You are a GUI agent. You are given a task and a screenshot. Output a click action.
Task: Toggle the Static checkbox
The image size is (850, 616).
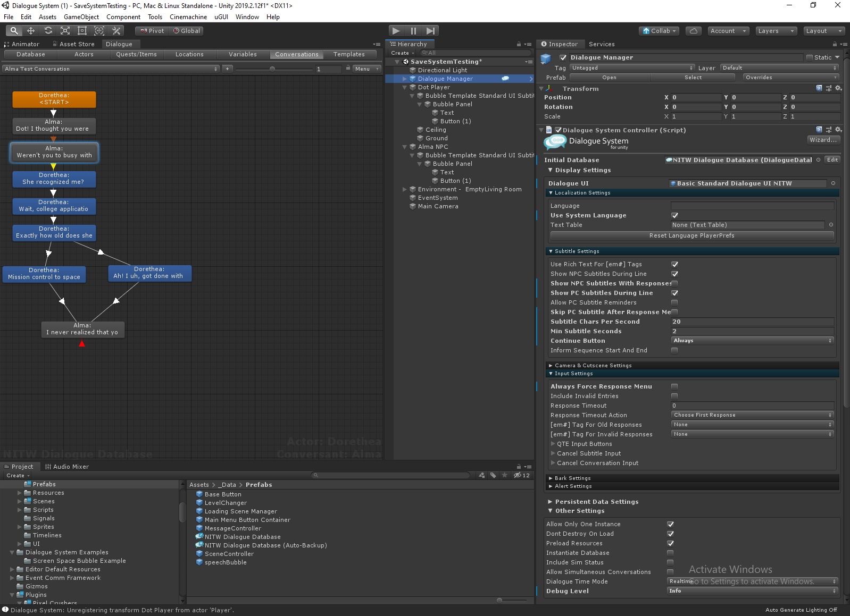coord(810,57)
